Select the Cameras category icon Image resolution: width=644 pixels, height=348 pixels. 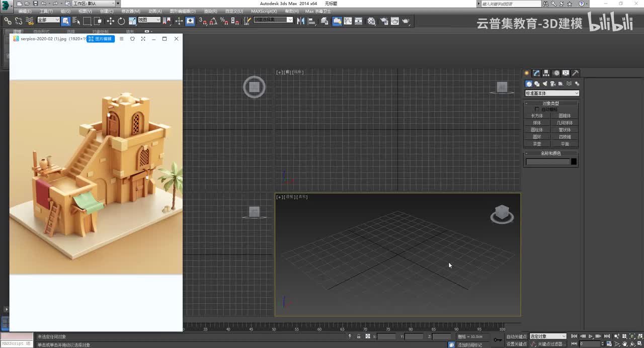click(x=552, y=83)
